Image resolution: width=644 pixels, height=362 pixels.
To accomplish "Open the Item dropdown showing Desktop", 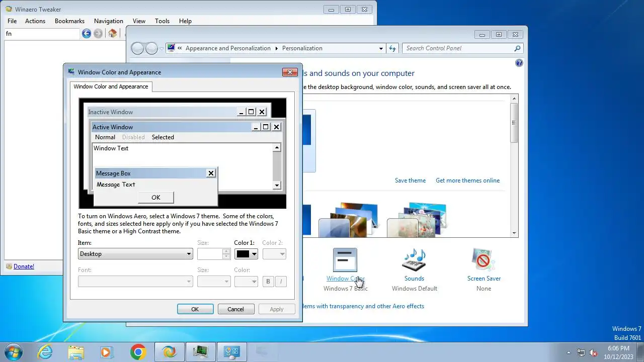I will pyautogui.click(x=135, y=254).
